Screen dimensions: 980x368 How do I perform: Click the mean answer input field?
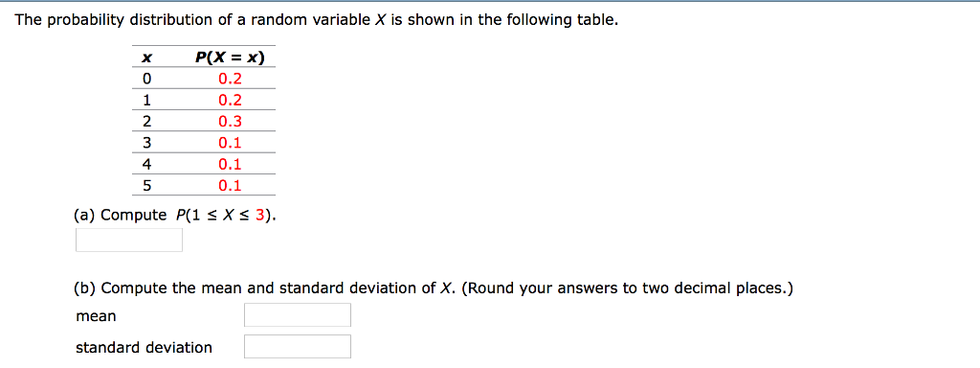pos(298,314)
